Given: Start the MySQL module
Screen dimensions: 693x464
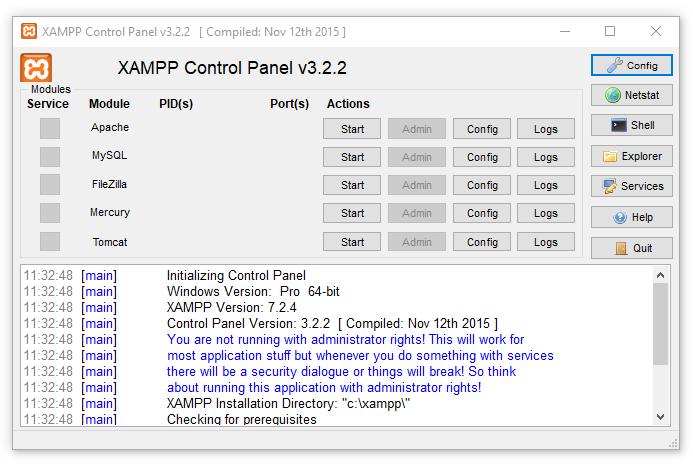Looking at the screenshot, I should [352, 157].
